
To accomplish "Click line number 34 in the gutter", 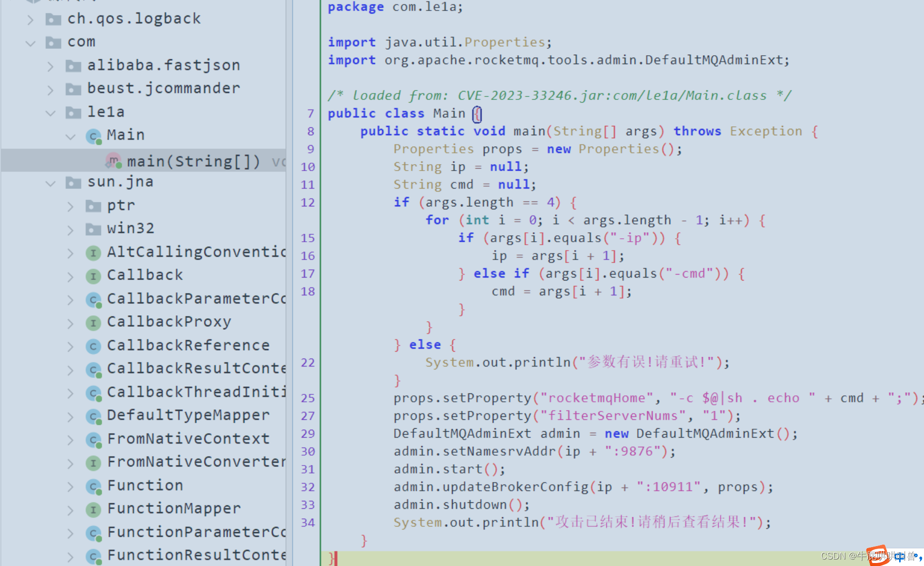I will [x=308, y=523].
